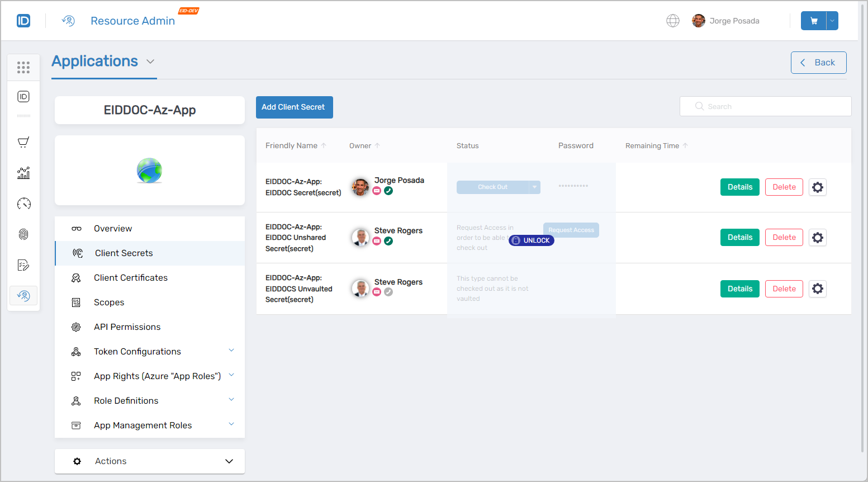The image size is (868, 482).
Task: Go to API Permissions menu item
Action: 127,327
